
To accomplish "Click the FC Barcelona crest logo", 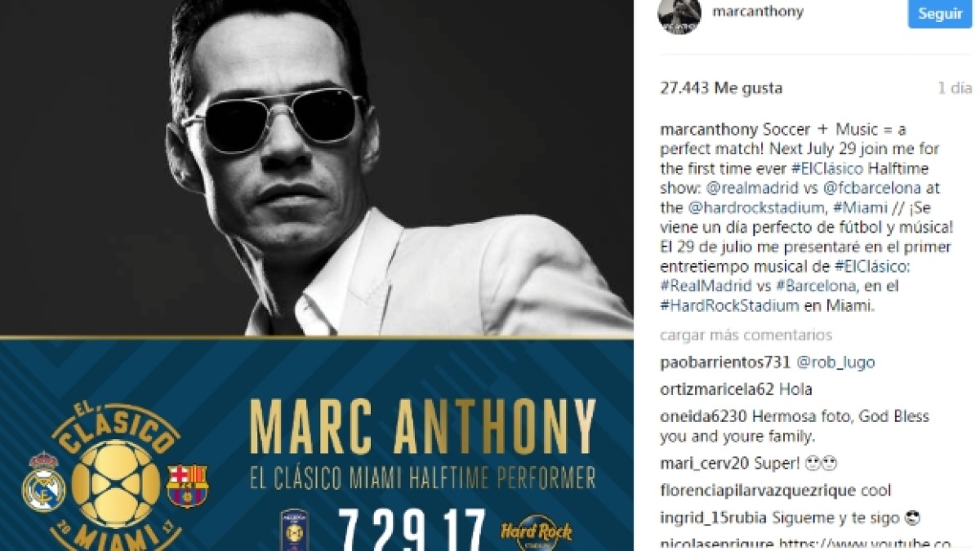I will coord(187,486).
